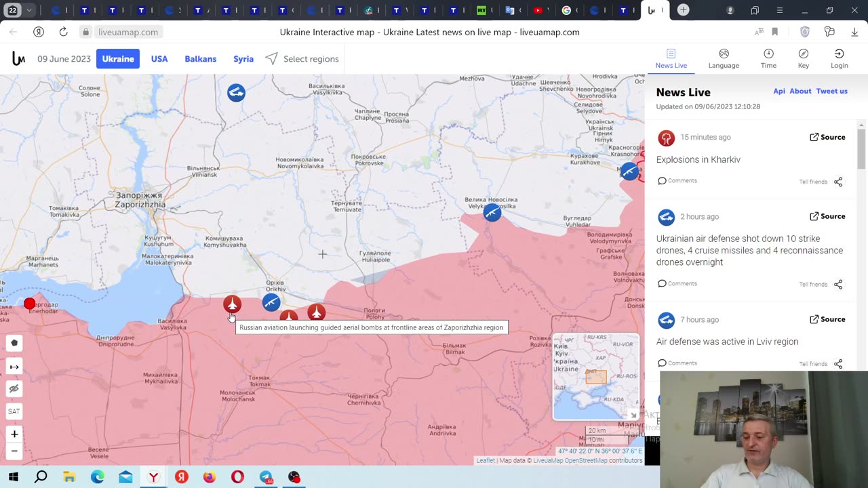Toggle SAT satellite map view
Viewport: 868px width, 488px height.
(14, 411)
